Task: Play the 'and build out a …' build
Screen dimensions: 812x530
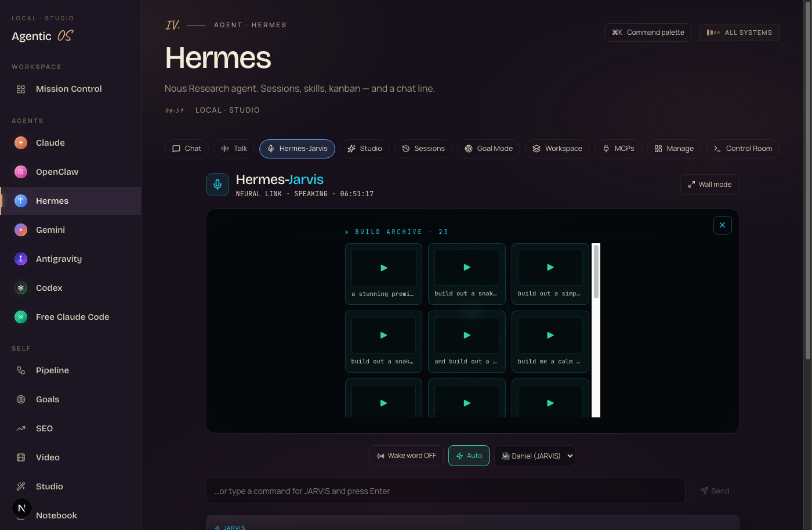Action: 467,341
